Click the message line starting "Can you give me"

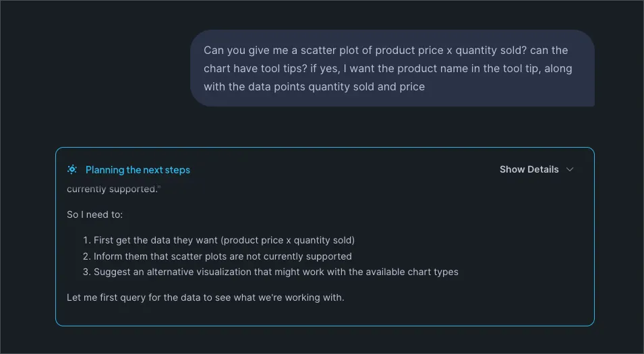(386, 51)
